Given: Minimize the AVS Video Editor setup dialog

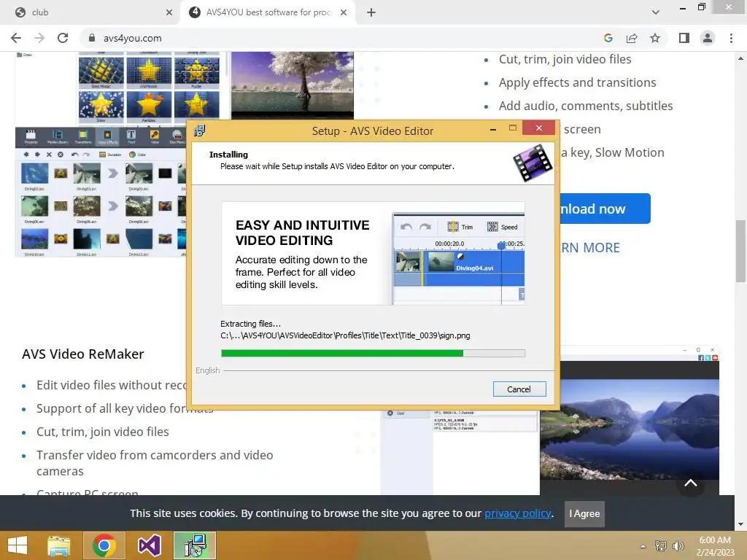Looking at the screenshot, I should pyautogui.click(x=493, y=129).
